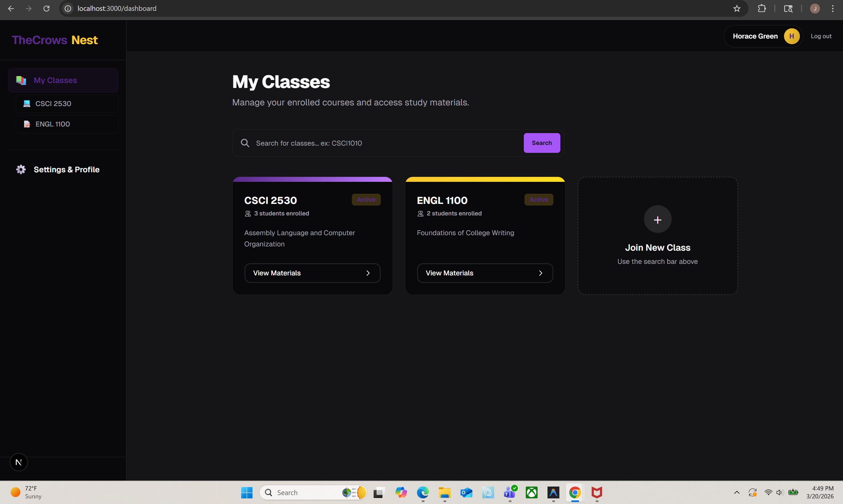Screen dimensions: 843x504
Task: Reload the dashboard page
Action: [x=46, y=9]
